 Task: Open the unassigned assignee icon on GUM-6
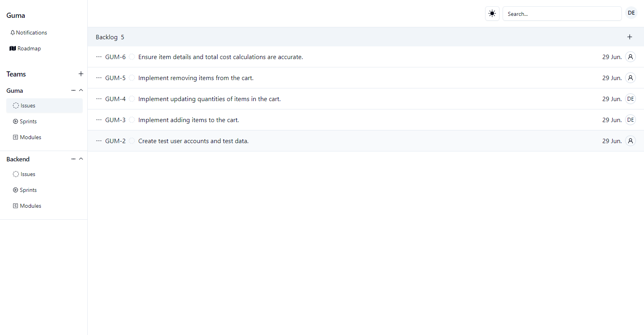pyautogui.click(x=630, y=57)
